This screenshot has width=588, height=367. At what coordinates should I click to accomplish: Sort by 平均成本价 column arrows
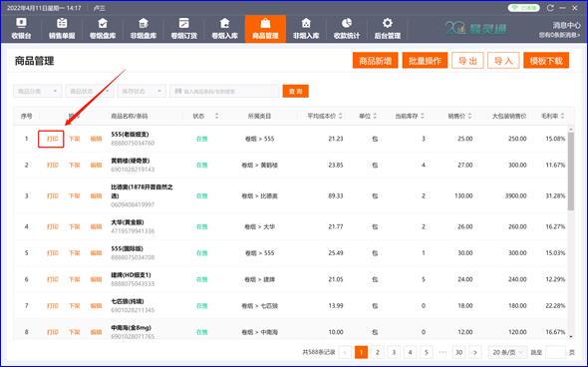pyautogui.click(x=340, y=116)
